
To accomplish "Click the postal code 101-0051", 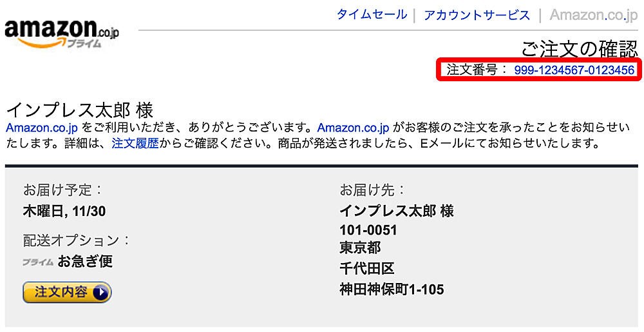I will point(368,230).
